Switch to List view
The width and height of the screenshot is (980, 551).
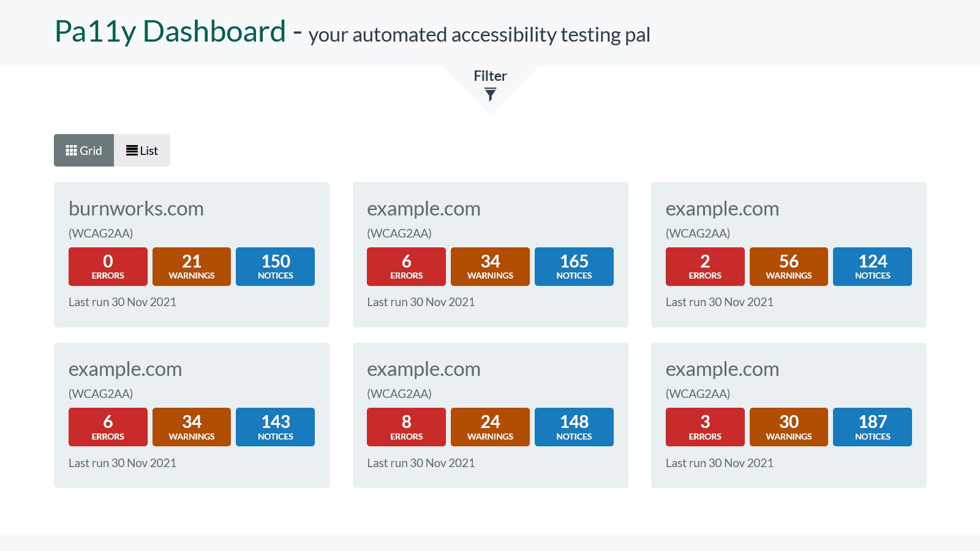pos(142,151)
